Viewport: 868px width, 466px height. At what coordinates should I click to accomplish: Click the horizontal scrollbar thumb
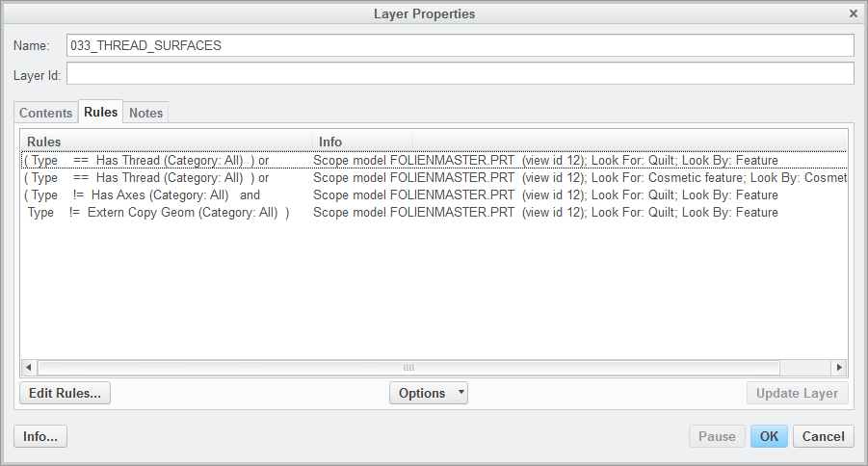(x=408, y=367)
